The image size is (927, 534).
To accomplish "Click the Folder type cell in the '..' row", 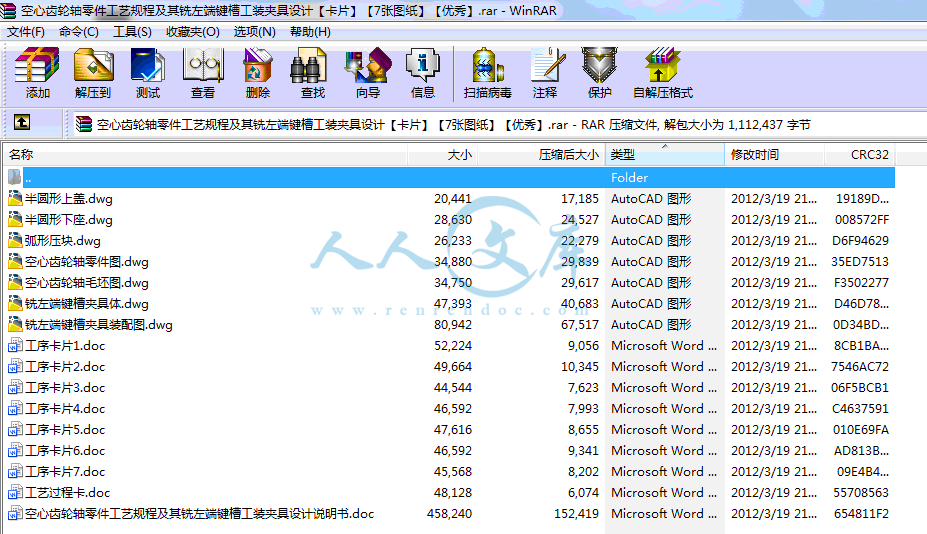I will pyautogui.click(x=630, y=177).
